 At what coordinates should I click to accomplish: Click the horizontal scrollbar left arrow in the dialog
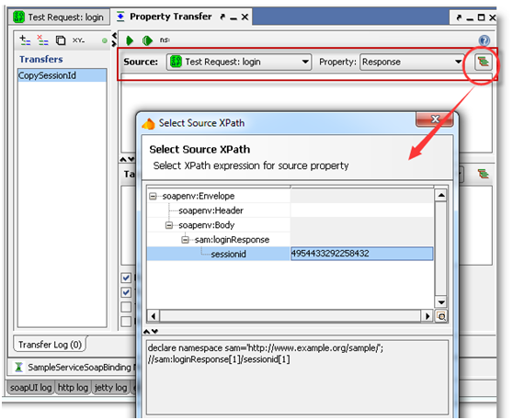(154, 316)
